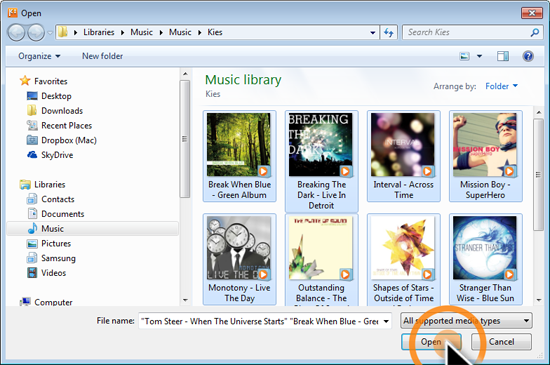This screenshot has width=550, height=365.
Task: Open the address bar history dropdown arrow
Action: (x=373, y=33)
